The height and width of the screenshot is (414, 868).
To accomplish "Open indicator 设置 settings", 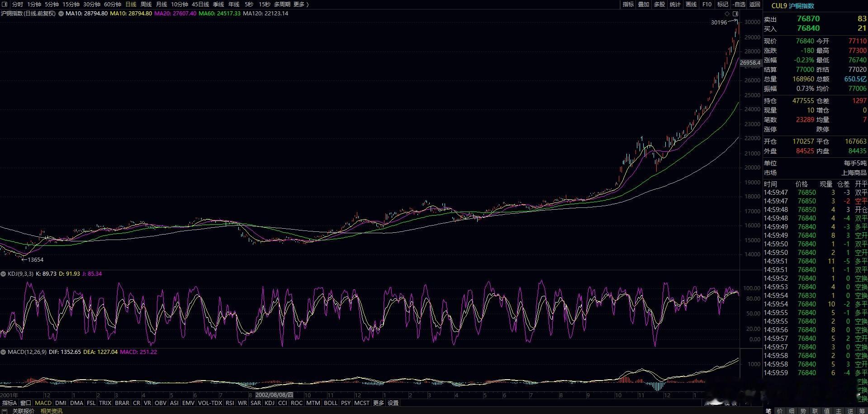I will click(394, 403).
